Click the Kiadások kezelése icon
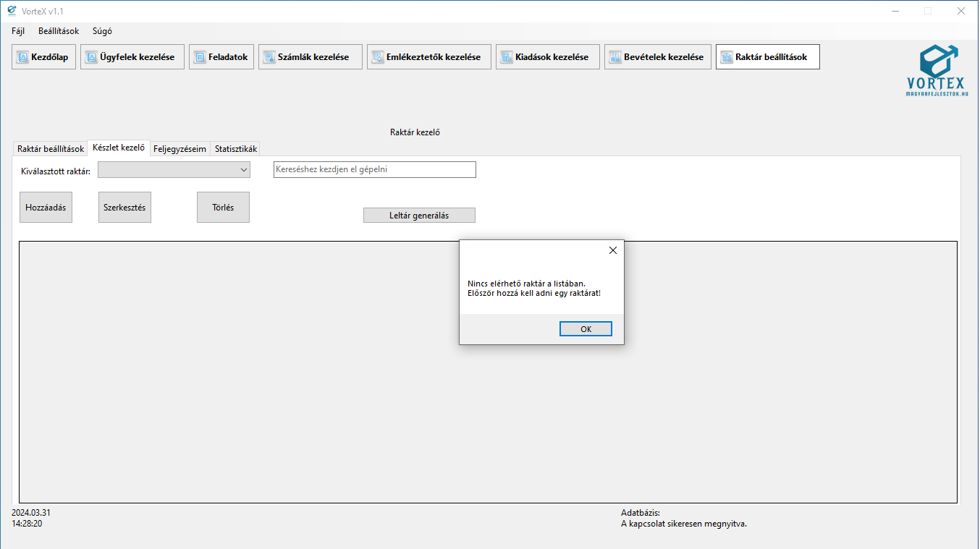Image resolution: width=980 pixels, height=549 pixels. click(x=507, y=57)
